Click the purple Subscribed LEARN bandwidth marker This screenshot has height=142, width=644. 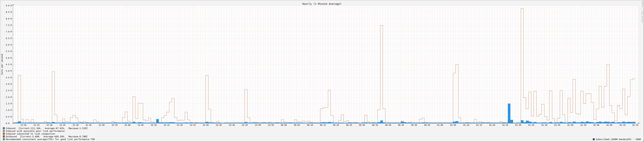pyautogui.click(x=593, y=139)
